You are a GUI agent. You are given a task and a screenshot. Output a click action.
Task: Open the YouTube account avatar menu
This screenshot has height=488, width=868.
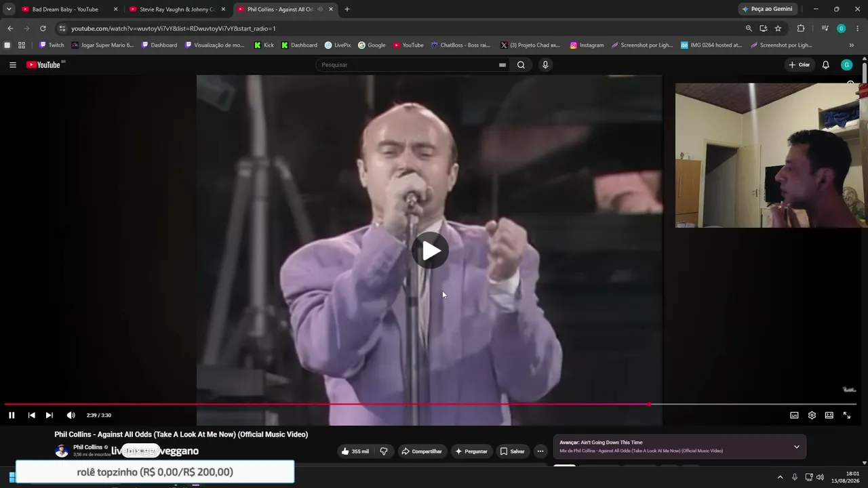tap(846, 65)
